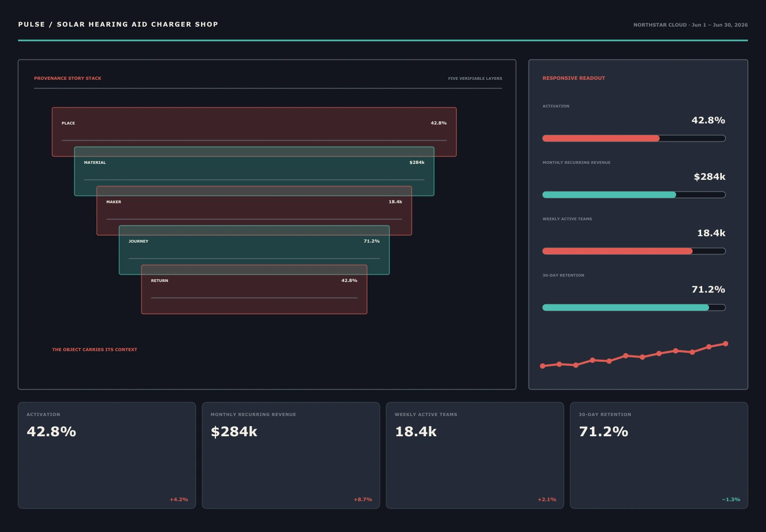Click the $284k value in the MATERIAL layer
Image resolution: width=766 pixels, height=532 pixels.
pos(417,162)
